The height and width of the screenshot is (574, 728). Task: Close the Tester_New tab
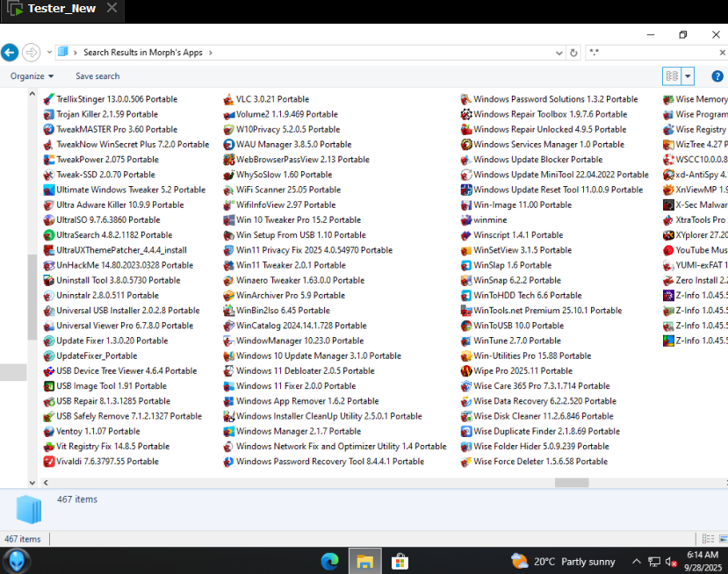112,8
